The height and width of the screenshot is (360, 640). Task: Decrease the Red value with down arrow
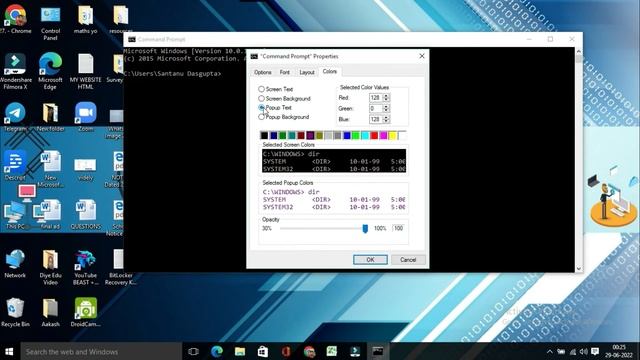coord(386,100)
